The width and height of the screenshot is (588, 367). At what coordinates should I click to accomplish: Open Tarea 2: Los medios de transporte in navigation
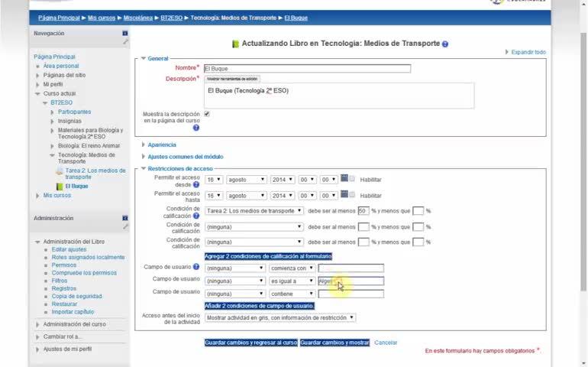[95, 174]
